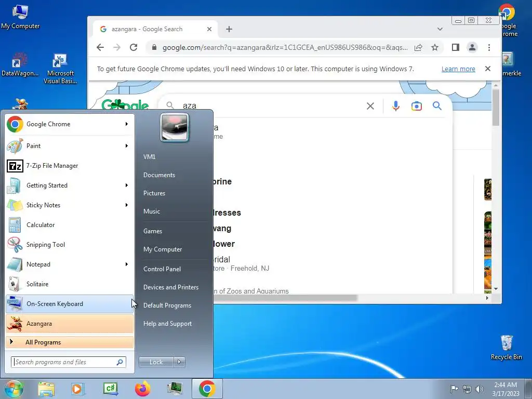Bookmark this tab with star icon
Viewport: 532px width, 399px height.
435,47
